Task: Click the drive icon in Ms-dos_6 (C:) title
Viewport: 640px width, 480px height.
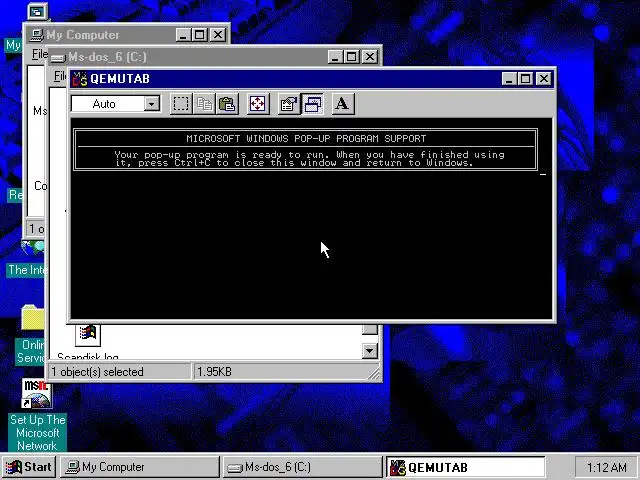Action: (x=58, y=58)
